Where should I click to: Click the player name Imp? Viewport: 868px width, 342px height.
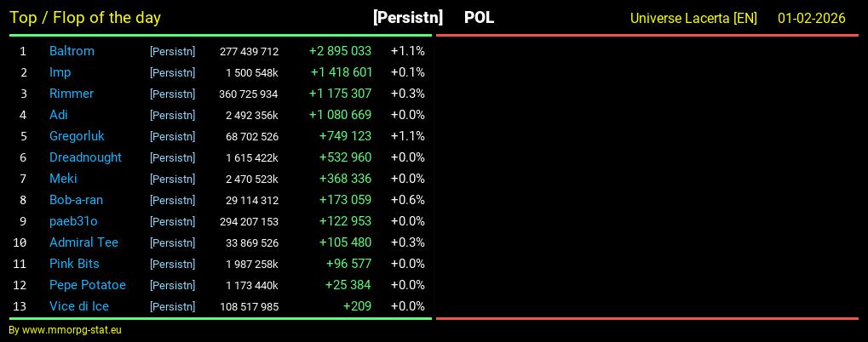[x=60, y=72]
